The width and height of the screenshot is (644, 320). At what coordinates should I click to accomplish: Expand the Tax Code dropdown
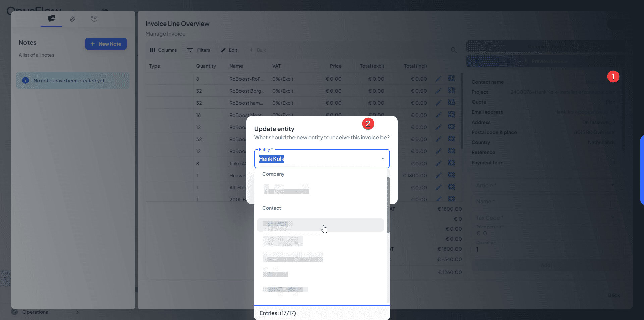click(612, 218)
